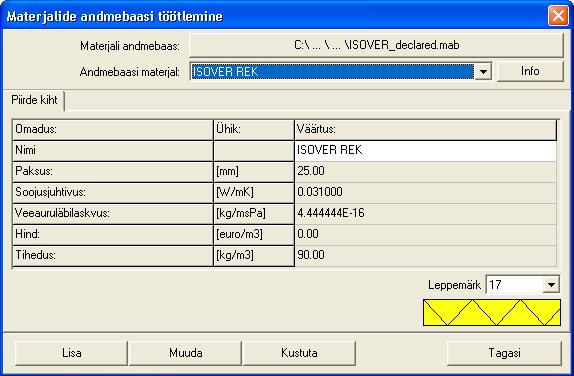Open the Leppemärk dropdown arrow
Screen dimensions: 574x376
point(551,285)
